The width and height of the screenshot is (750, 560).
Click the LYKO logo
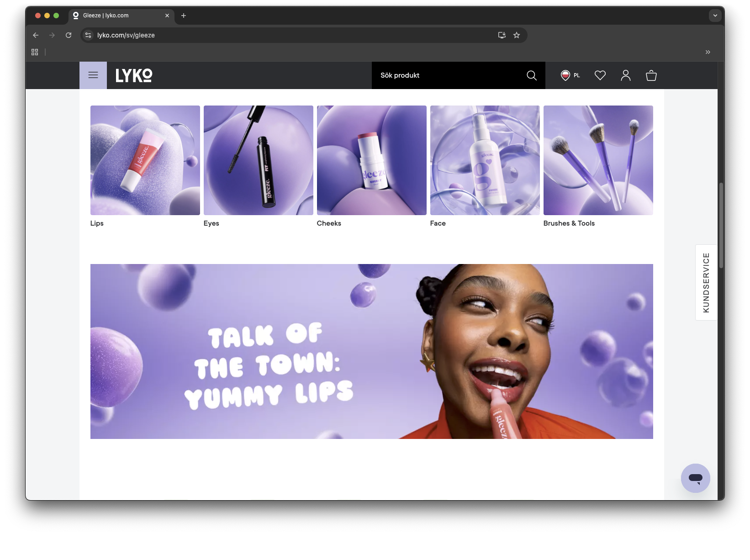(x=134, y=75)
